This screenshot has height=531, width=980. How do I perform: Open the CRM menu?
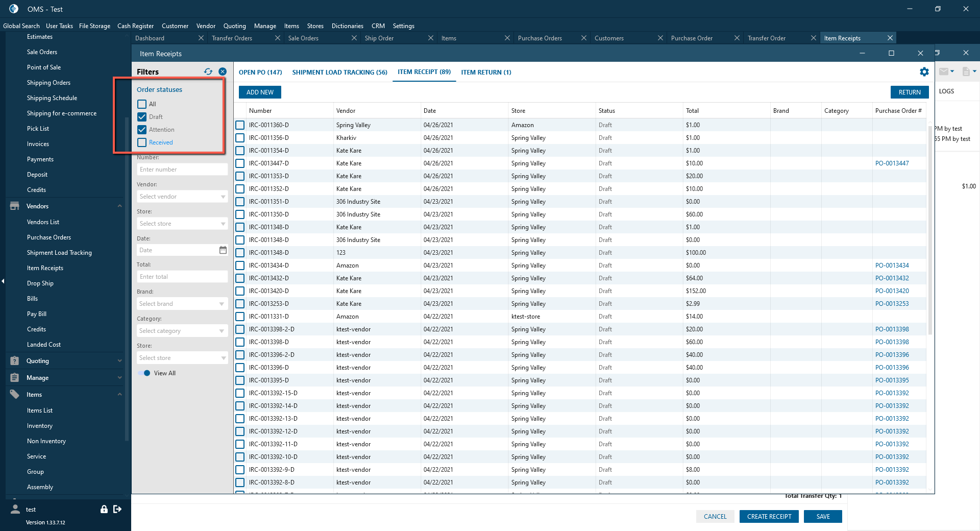pyautogui.click(x=378, y=26)
